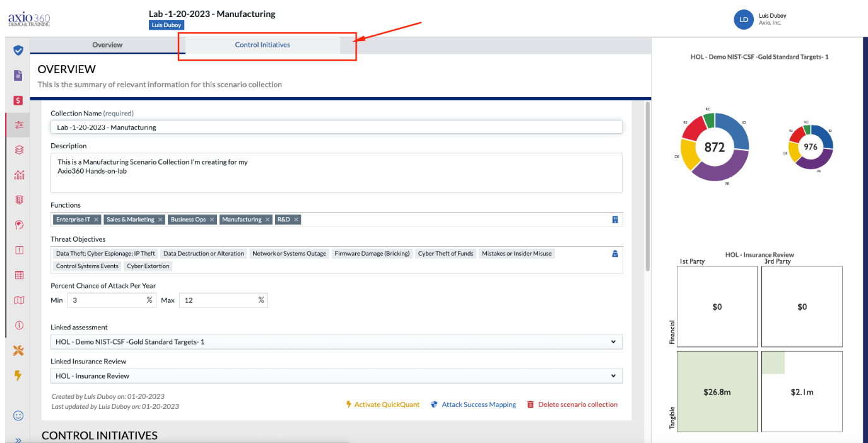Viewport: 868px width, 443px height.
Task: Click the building icon in Functions field
Action: coord(615,220)
